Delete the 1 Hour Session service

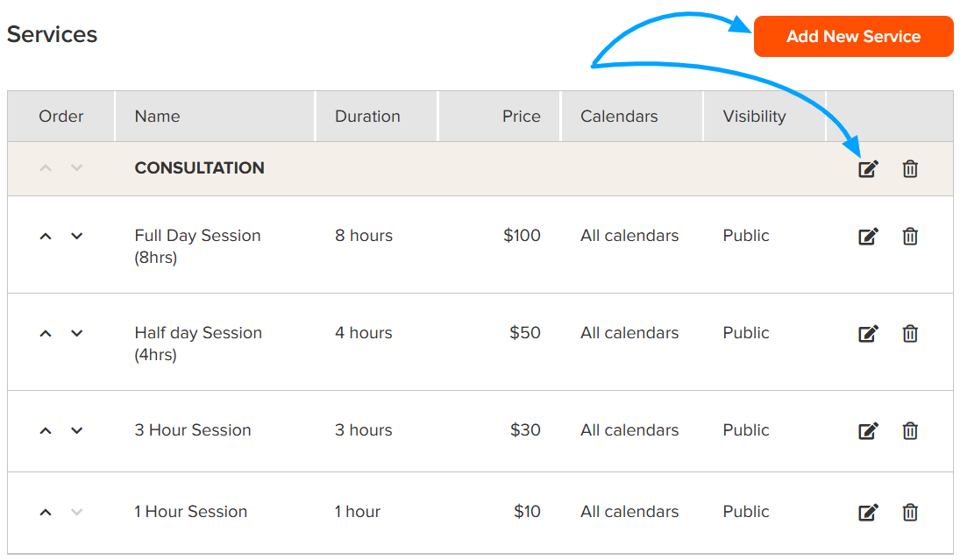coord(910,513)
